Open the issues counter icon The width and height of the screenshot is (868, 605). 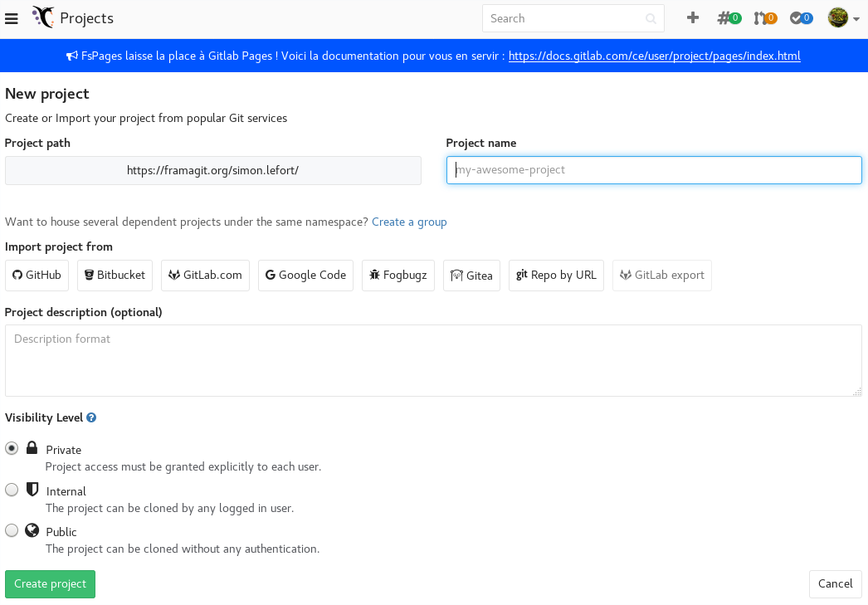729,18
